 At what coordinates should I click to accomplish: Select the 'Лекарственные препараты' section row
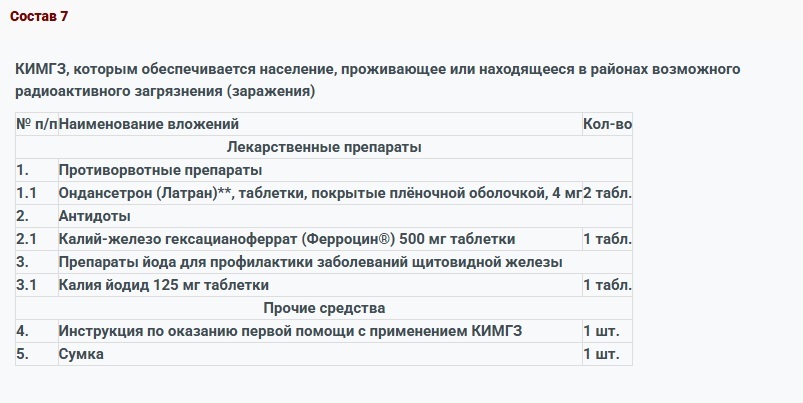tap(324, 147)
